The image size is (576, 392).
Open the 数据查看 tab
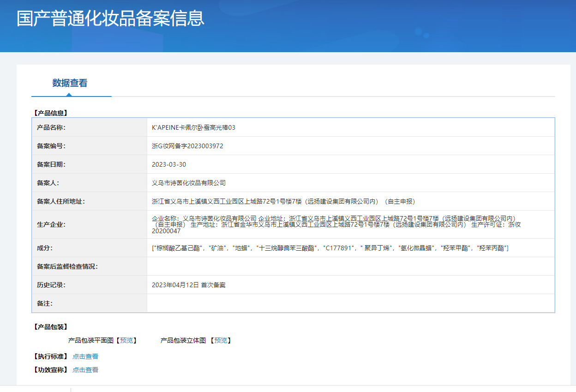(x=70, y=83)
